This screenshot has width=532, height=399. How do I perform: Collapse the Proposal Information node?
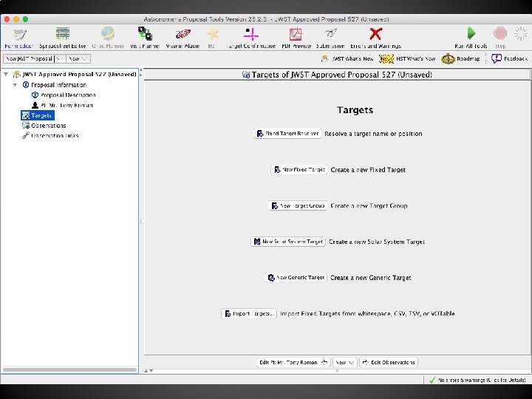15,85
